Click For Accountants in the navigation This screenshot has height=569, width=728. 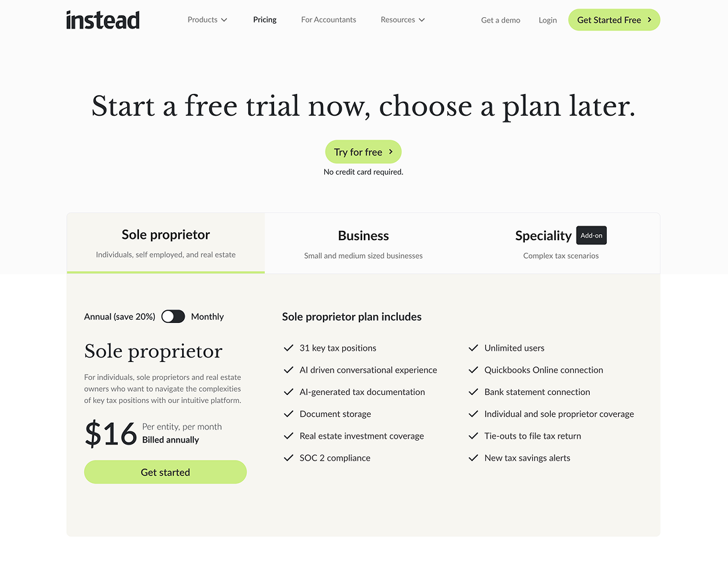(328, 20)
